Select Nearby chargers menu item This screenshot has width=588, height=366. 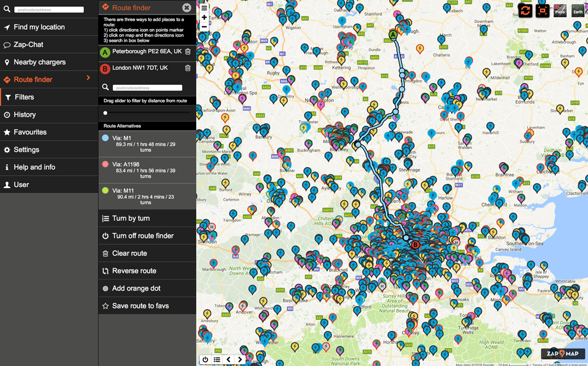(x=49, y=62)
